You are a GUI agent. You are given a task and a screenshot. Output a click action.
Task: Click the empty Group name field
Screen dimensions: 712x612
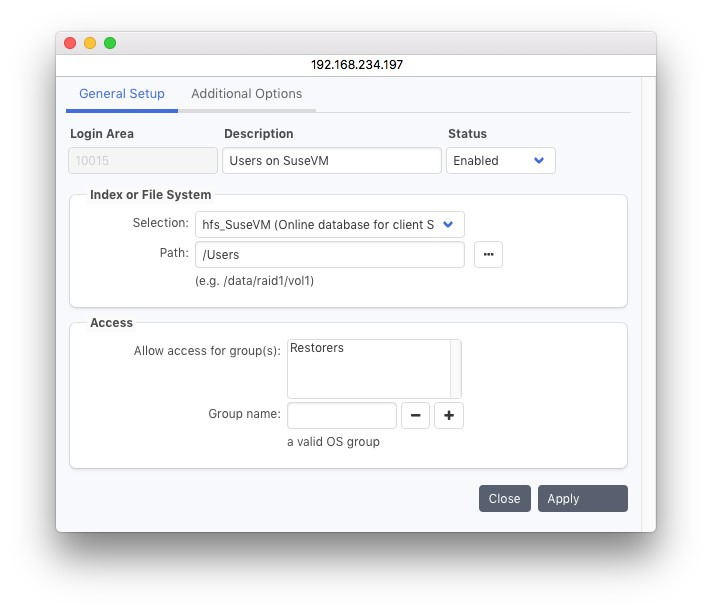pos(342,415)
